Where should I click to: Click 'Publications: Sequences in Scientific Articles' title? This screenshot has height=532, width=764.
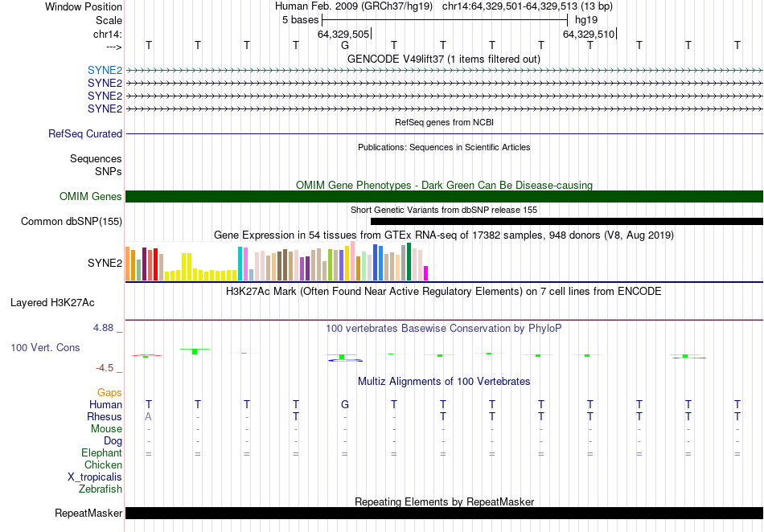coord(444,148)
